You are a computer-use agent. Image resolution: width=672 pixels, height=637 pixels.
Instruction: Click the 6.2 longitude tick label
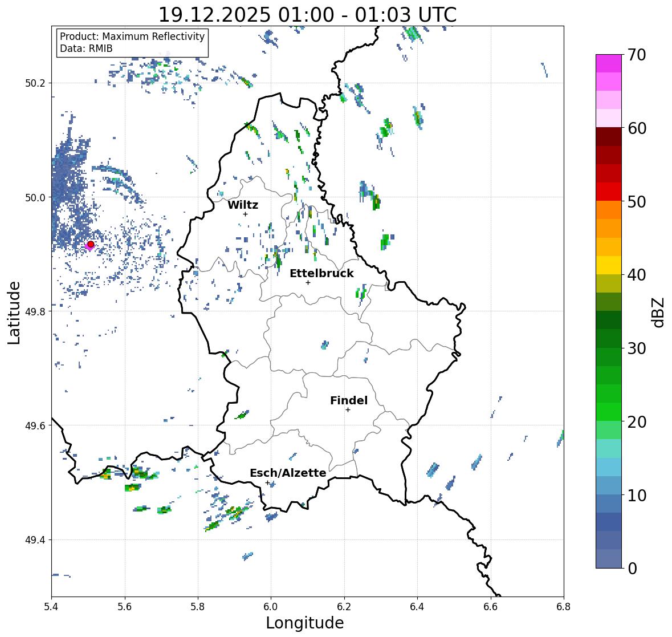[344, 607]
